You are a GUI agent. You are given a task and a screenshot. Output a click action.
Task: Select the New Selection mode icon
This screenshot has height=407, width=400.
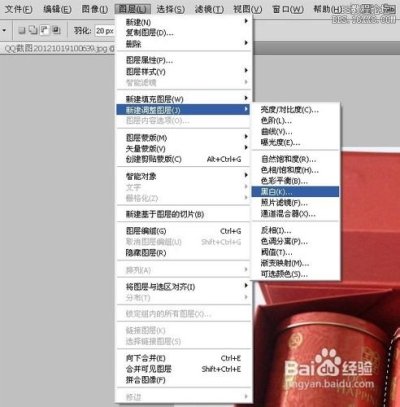tap(22, 31)
